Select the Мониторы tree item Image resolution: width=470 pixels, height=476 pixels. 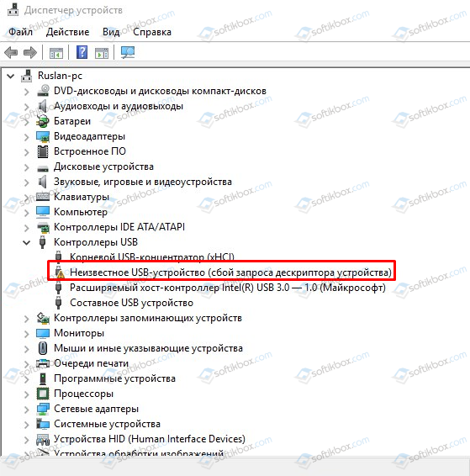click(x=79, y=333)
